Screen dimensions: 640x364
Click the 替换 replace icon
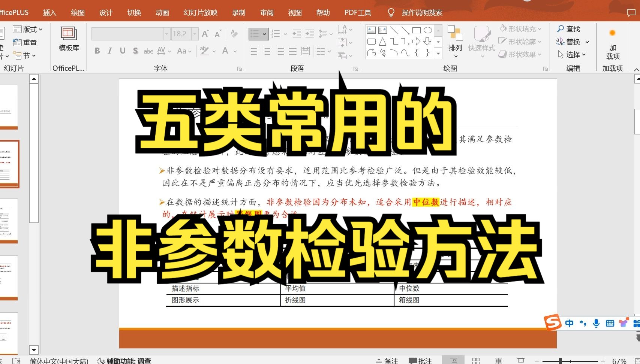pos(573,42)
